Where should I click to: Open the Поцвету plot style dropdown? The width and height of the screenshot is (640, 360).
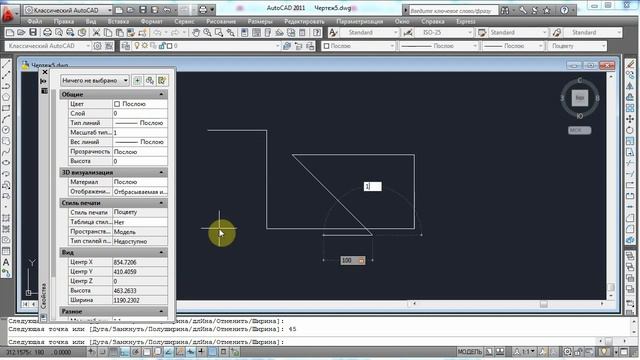click(577, 46)
